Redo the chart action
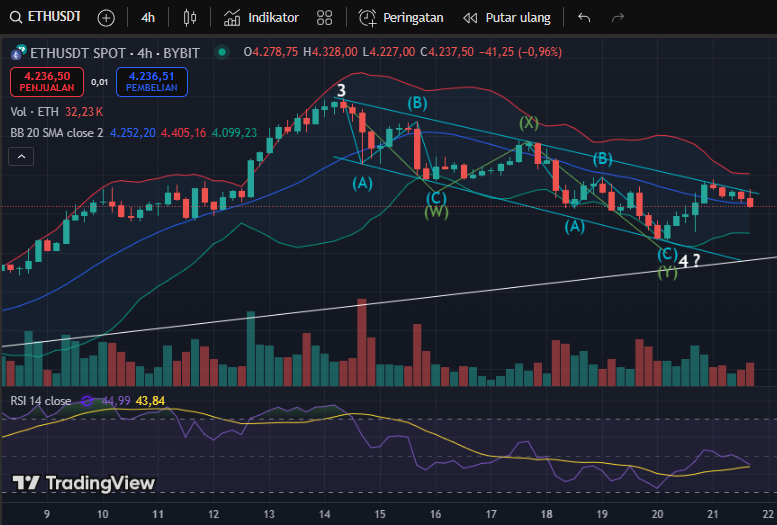This screenshot has height=525, width=777. click(x=618, y=18)
